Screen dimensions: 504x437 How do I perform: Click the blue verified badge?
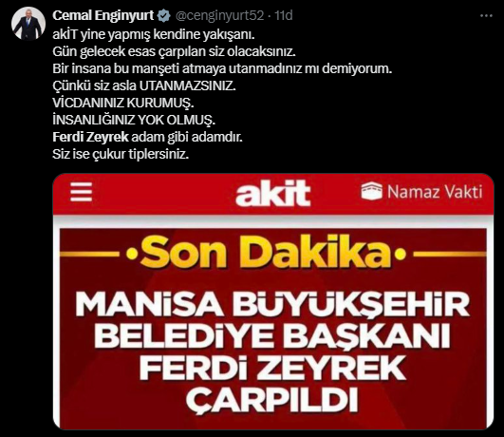coord(164,16)
